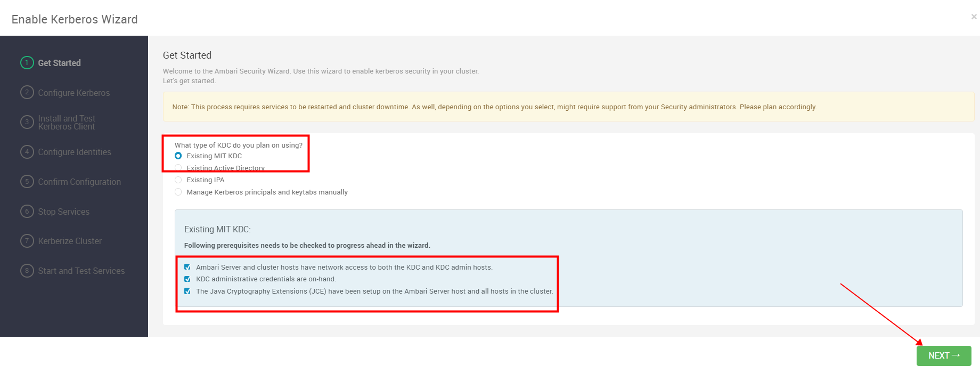Image resolution: width=980 pixels, height=373 pixels.
Task: Select Manage Kerberos principals manually option
Action: coord(178,192)
